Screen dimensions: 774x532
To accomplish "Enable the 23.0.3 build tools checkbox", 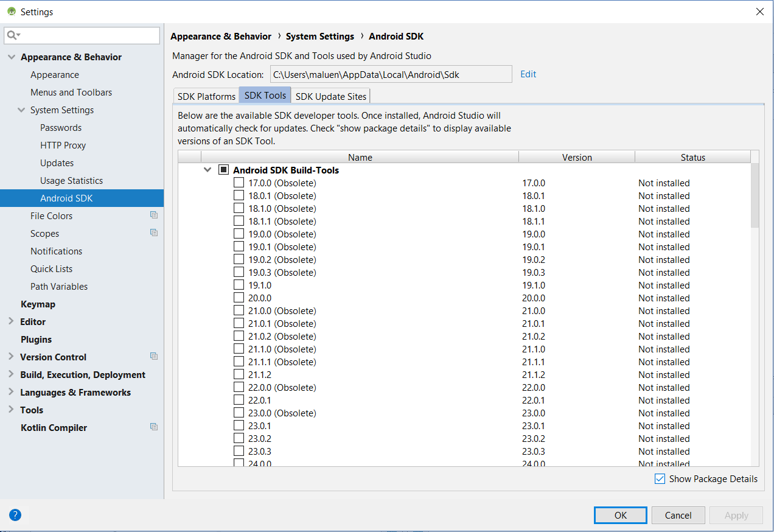I will pos(239,452).
